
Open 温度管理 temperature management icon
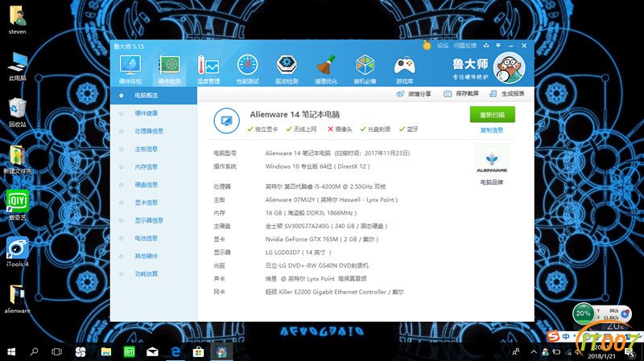208,69
